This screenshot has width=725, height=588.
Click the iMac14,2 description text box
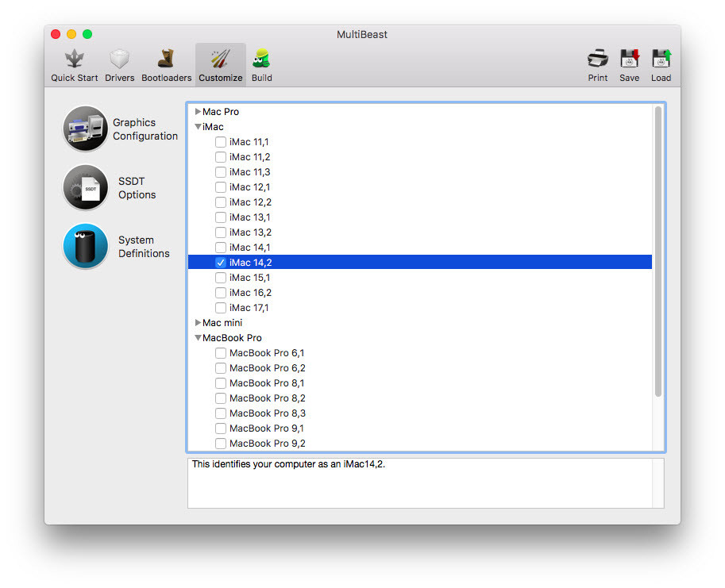(426, 483)
